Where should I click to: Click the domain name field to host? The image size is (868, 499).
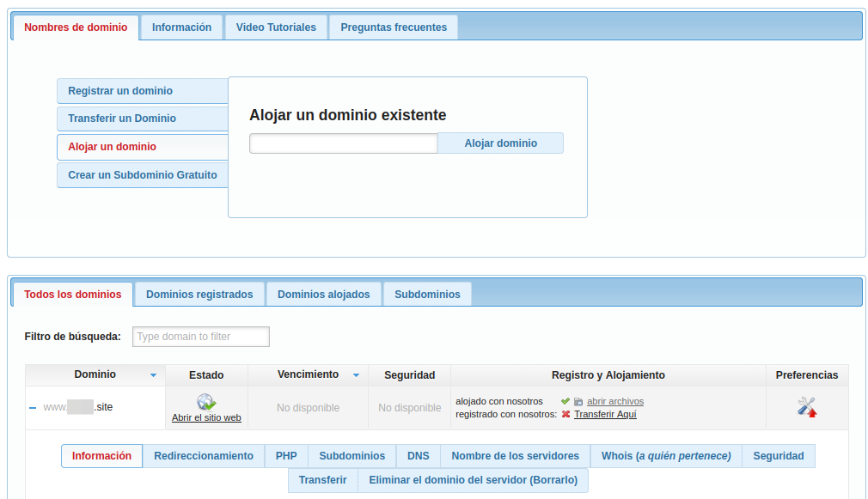click(344, 143)
